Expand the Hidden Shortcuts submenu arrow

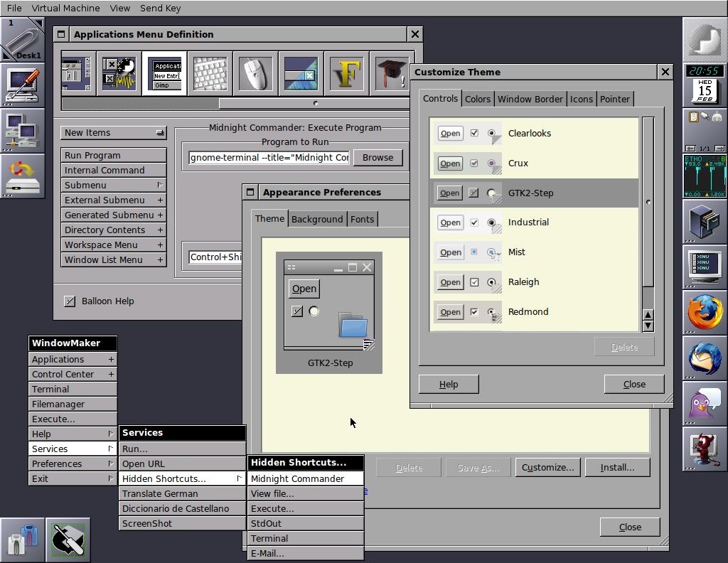(x=239, y=478)
